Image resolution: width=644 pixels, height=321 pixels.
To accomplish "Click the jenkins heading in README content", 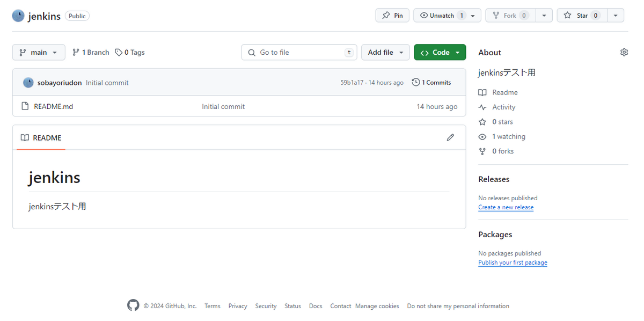I will tap(54, 177).
